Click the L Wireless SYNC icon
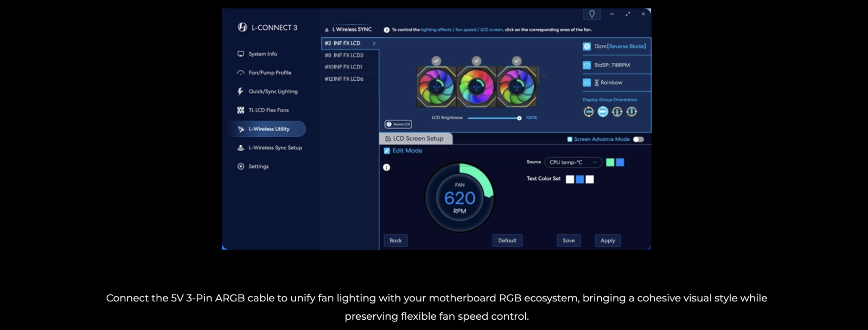 tap(327, 30)
